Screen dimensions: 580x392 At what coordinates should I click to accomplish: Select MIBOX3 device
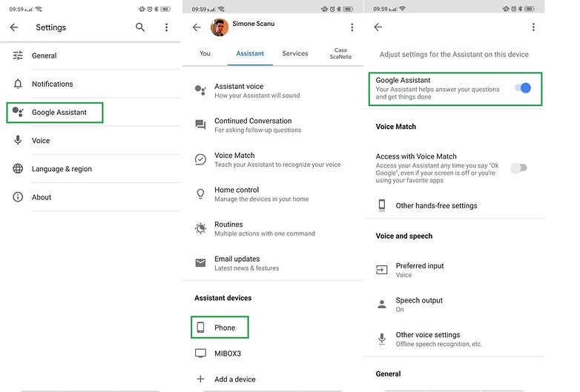[x=273, y=353]
